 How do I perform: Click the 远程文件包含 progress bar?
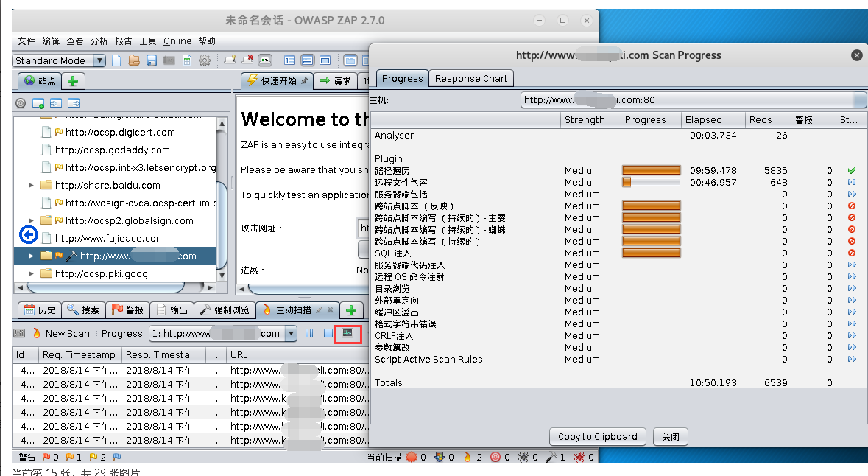pyautogui.click(x=651, y=182)
